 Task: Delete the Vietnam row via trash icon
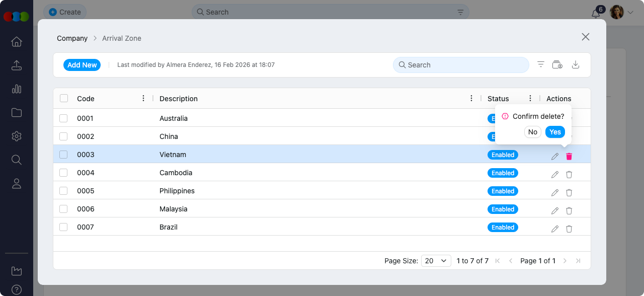pyautogui.click(x=569, y=156)
